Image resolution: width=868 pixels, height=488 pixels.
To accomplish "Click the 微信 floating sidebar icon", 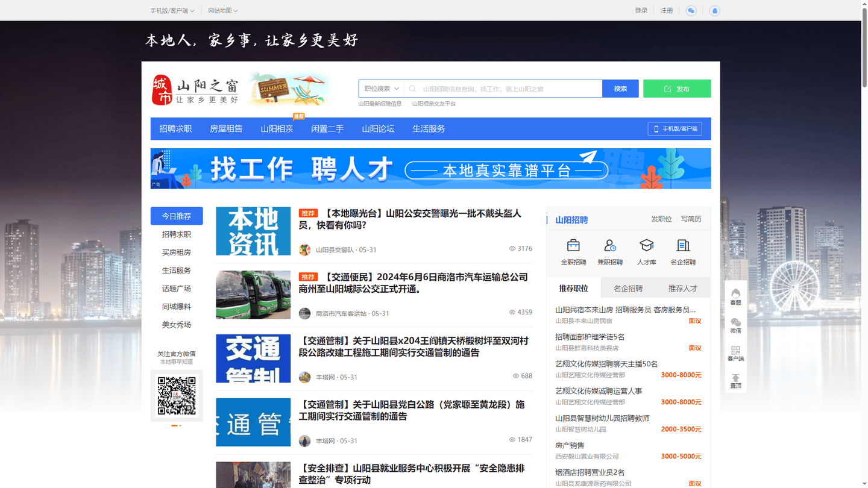I will coord(735,325).
